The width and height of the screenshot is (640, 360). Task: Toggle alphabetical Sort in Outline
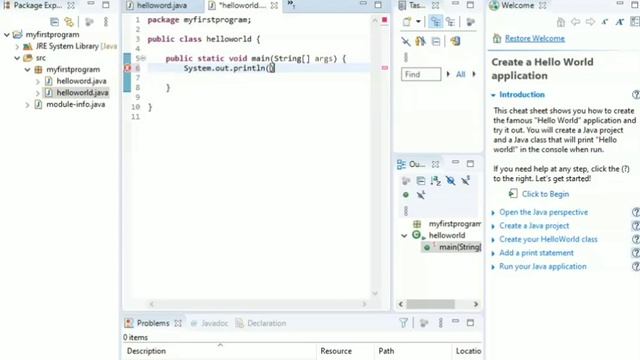tap(436, 181)
